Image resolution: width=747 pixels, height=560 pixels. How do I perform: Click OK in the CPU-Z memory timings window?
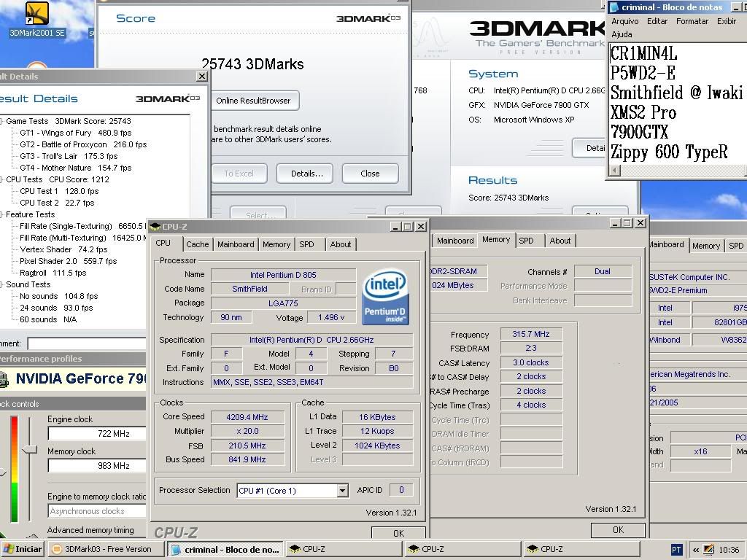click(618, 530)
